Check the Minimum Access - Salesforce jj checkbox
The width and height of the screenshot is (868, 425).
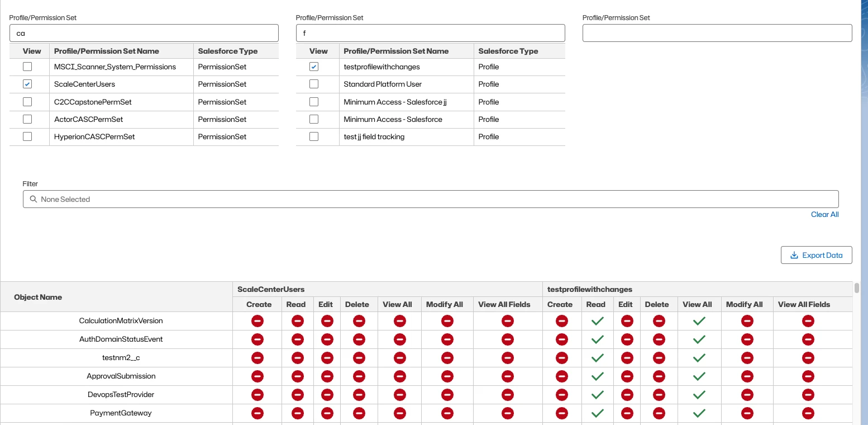314,102
